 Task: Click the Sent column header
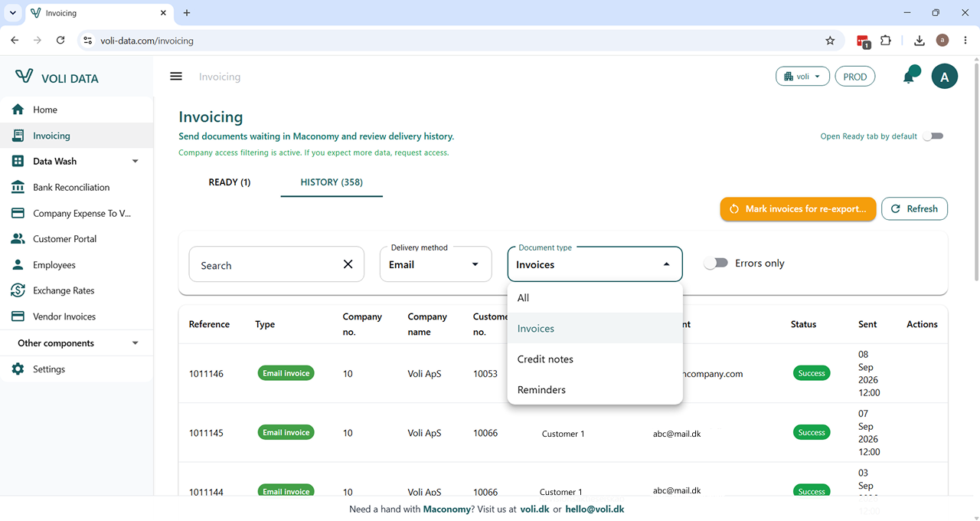[x=867, y=324]
